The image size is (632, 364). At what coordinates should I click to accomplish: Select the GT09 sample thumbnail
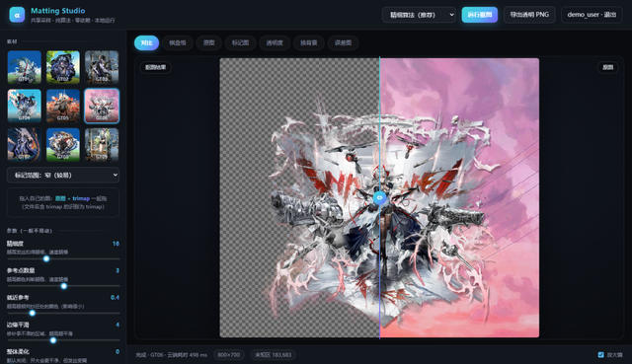pyautogui.click(x=102, y=145)
